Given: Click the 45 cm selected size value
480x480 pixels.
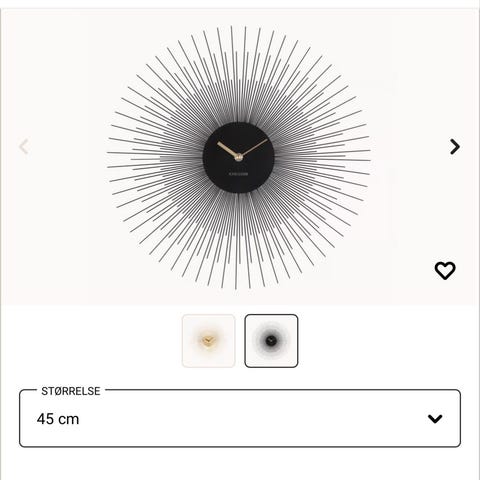Looking at the screenshot, I should [x=58, y=419].
